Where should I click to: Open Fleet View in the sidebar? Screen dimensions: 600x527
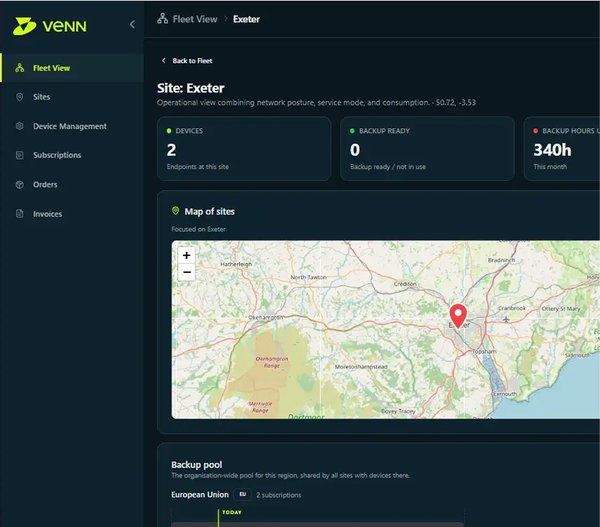[72, 68]
